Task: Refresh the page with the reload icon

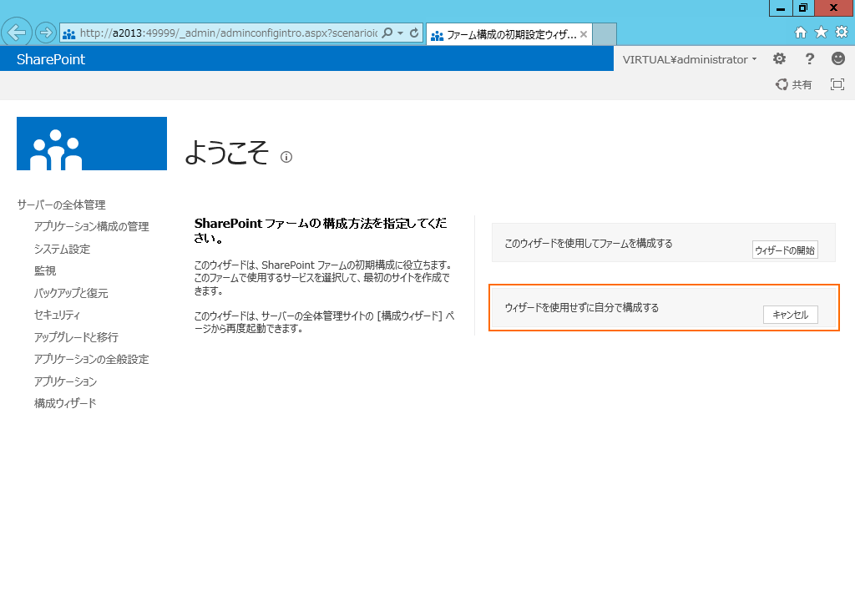Action: pyautogui.click(x=414, y=33)
